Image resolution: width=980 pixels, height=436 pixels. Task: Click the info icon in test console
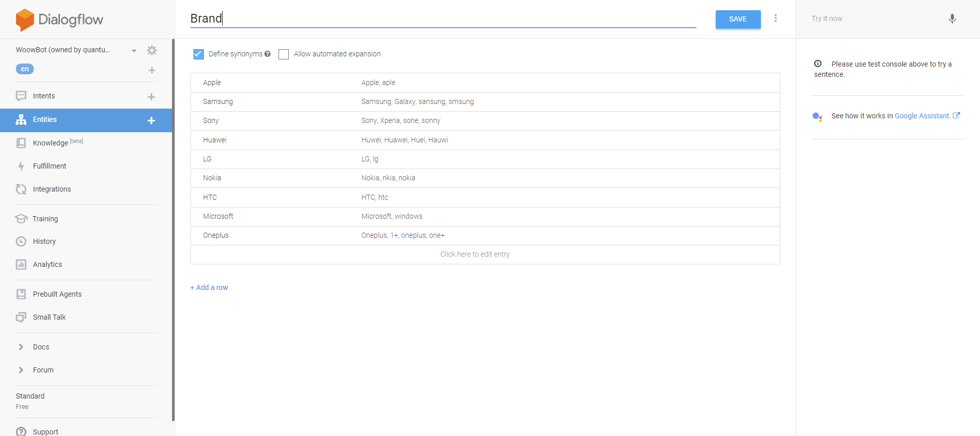tap(818, 64)
